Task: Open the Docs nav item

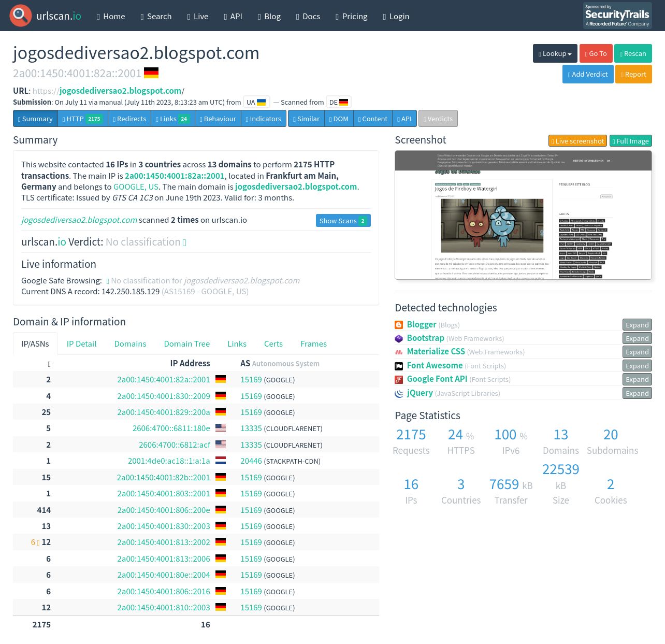Action: pos(308,16)
